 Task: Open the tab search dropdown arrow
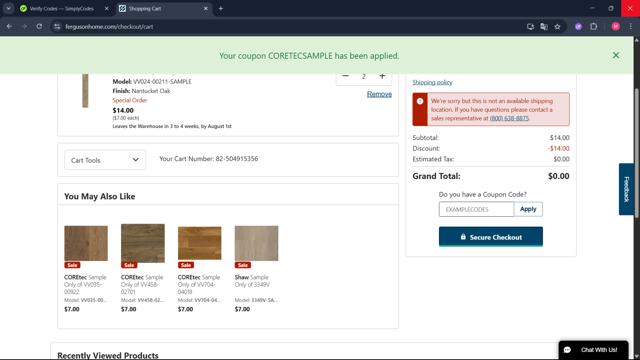click(x=8, y=8)
